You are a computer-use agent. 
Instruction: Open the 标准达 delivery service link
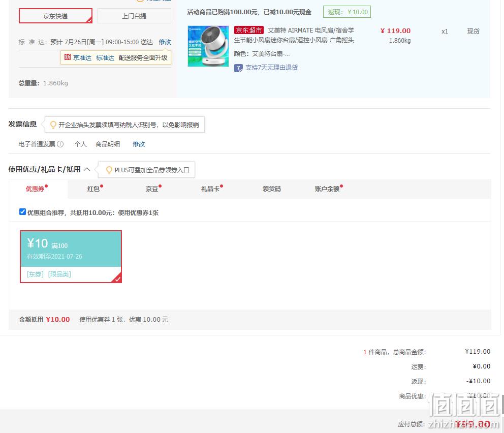[x=105, y=58]
